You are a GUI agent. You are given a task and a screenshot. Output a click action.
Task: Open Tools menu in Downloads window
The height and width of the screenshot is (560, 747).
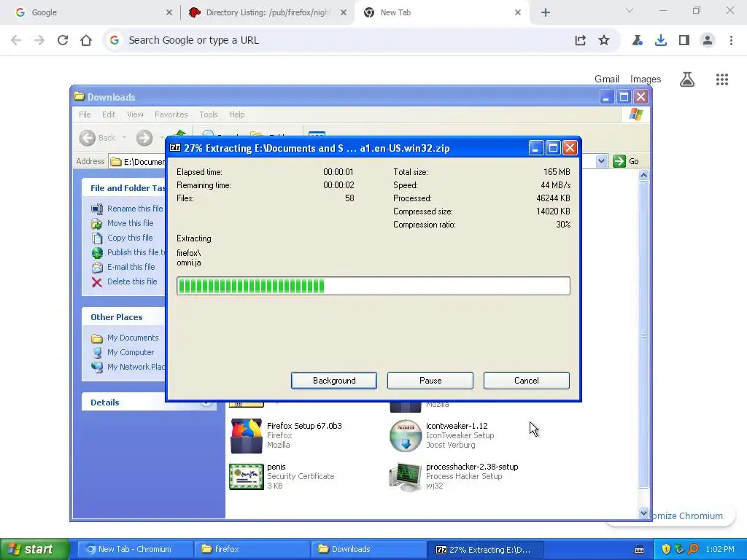pyautogui.click(x=208, y=114)
